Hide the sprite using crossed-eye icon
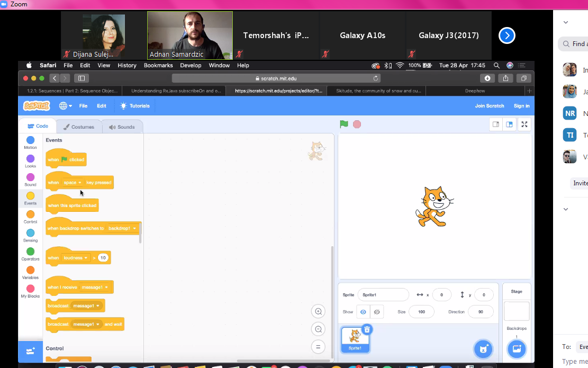The image size is (588, 368). 377,312
